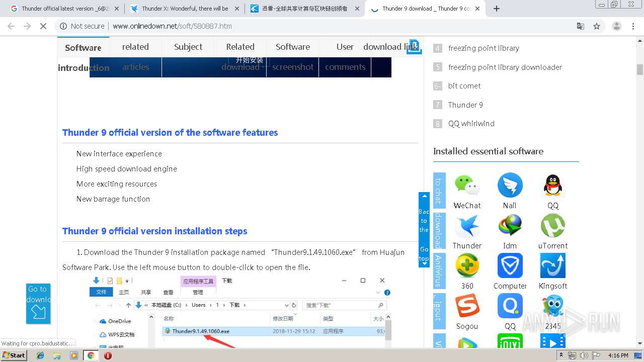Stop loading the page
Viewport: 644px width, 362px height.
pyautogui.click(x=43, y=26)
